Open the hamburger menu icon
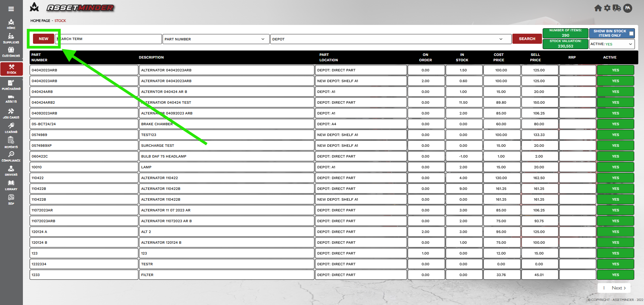The height and width of the screenshot is (305, 644). [11, 9]
